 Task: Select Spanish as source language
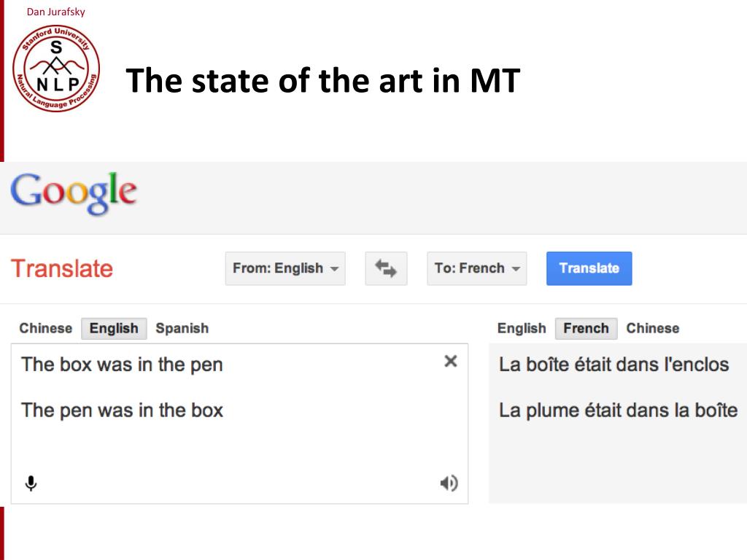(182, 329)
